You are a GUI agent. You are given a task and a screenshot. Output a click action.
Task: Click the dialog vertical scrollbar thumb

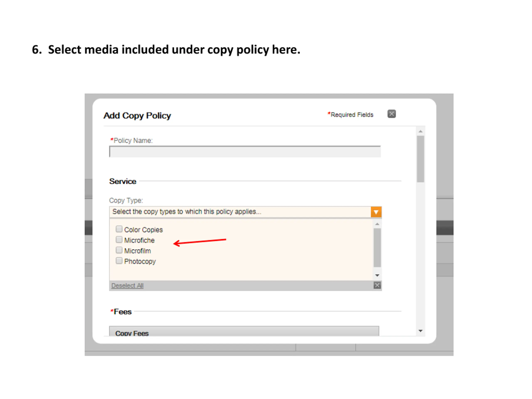coord(420,159)
